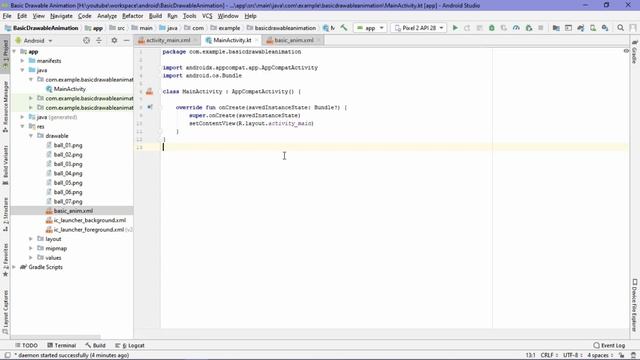Collapse the java folder node
Viewport: 640px width, 360px height.
pos(22,70)
